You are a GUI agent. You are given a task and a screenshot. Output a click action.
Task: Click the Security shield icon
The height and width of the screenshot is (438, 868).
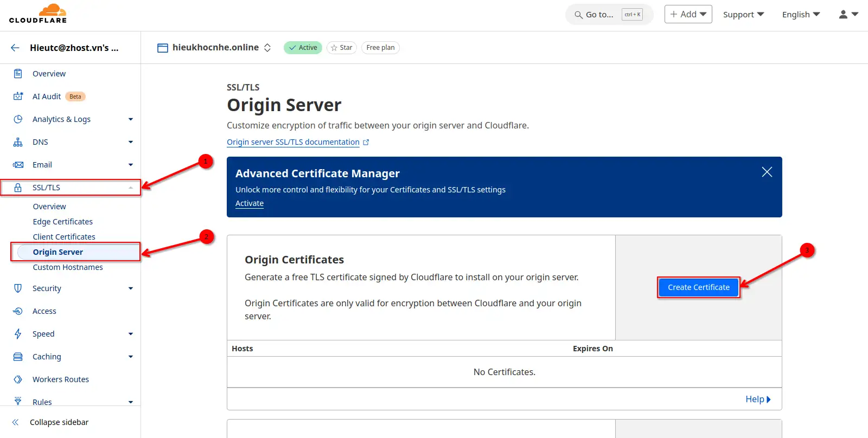[18, 288]
